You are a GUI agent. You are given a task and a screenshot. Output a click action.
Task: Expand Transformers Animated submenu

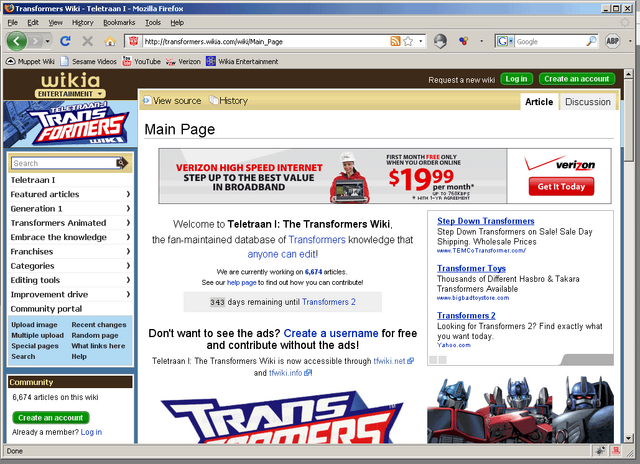[x=128, y=223]
